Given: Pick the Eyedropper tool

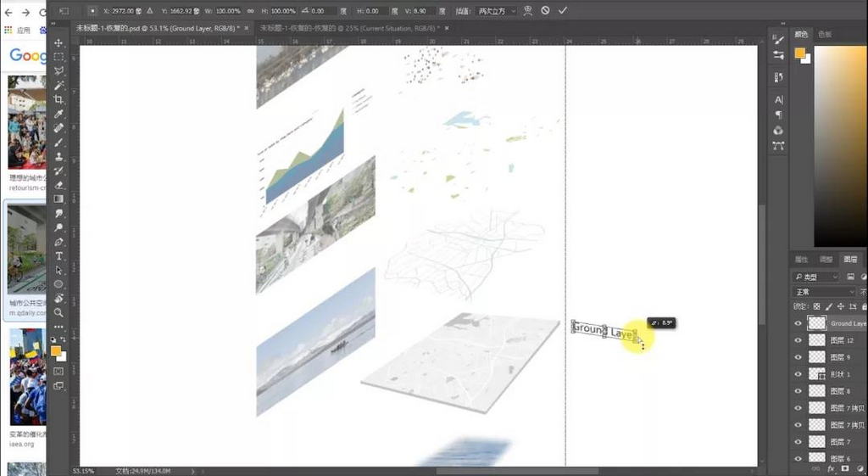Looking at the screenshot, I should tap(58, 114).
